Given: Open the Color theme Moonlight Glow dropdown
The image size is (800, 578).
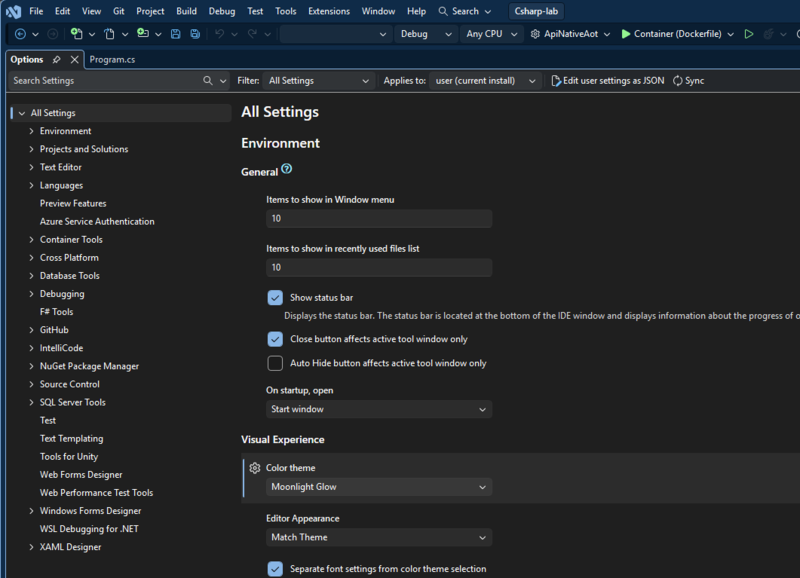Looking at the screenshot, I should point(379,487).
